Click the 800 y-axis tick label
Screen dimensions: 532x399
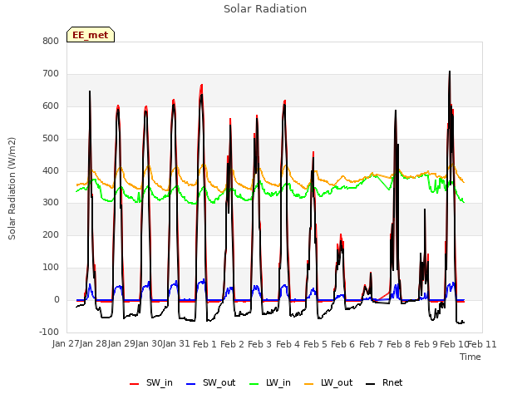pyautogui.click(x=51, y=41)
